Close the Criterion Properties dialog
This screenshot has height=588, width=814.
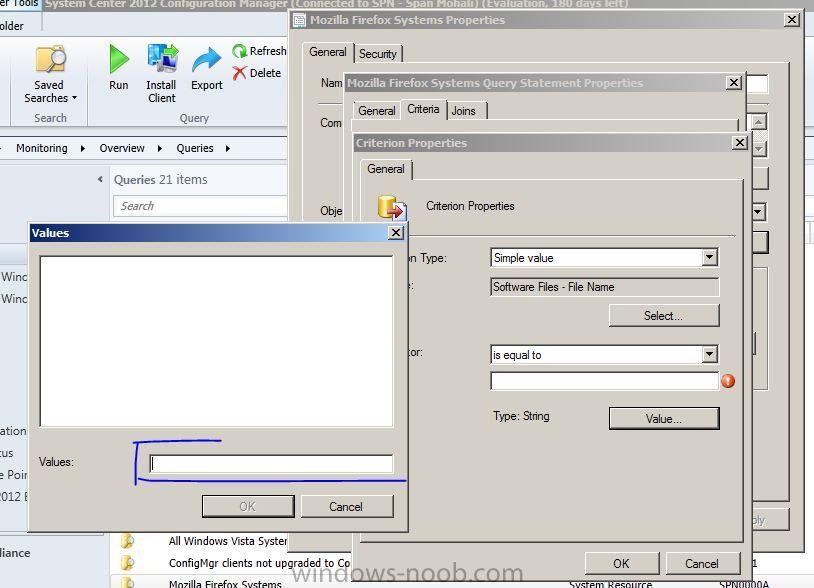tap(739, 143)
